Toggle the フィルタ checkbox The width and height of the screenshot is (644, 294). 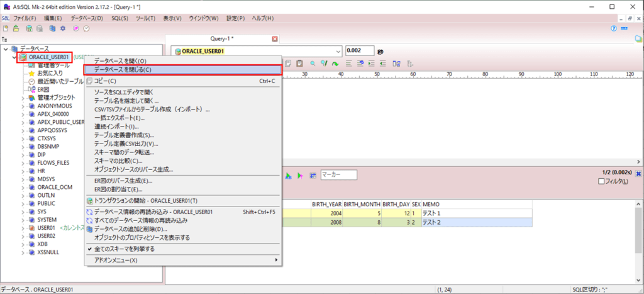(x=601, y=182)
